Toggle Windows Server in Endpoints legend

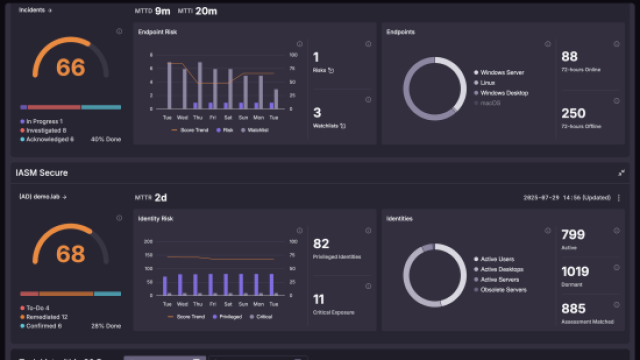[x=499, y=73]
